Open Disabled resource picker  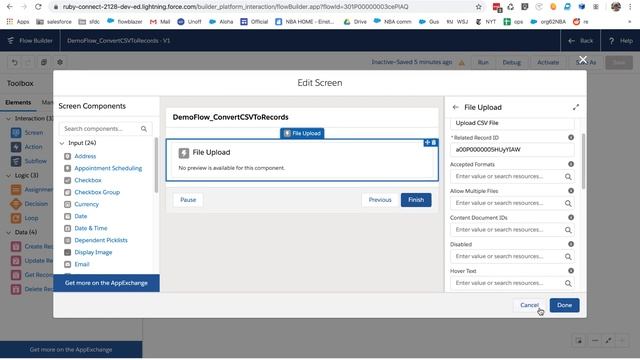click(512, 256)
